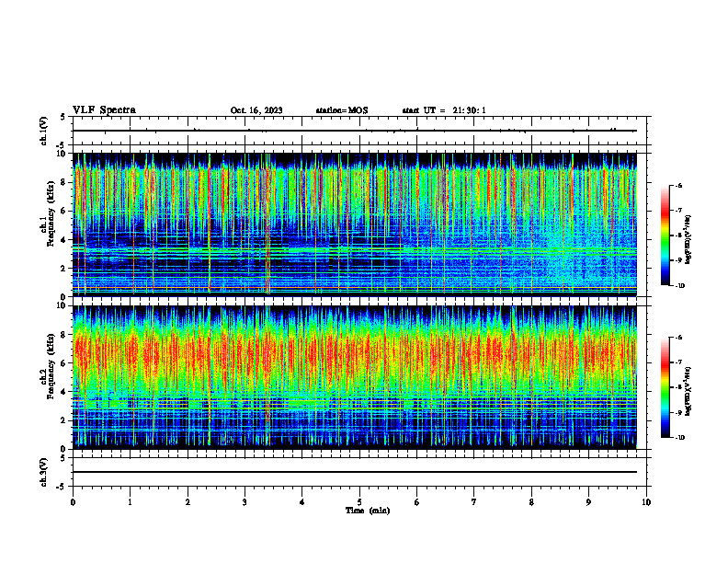
Task: Click the "Time (min)" axis label
Action: coord(368,511)
